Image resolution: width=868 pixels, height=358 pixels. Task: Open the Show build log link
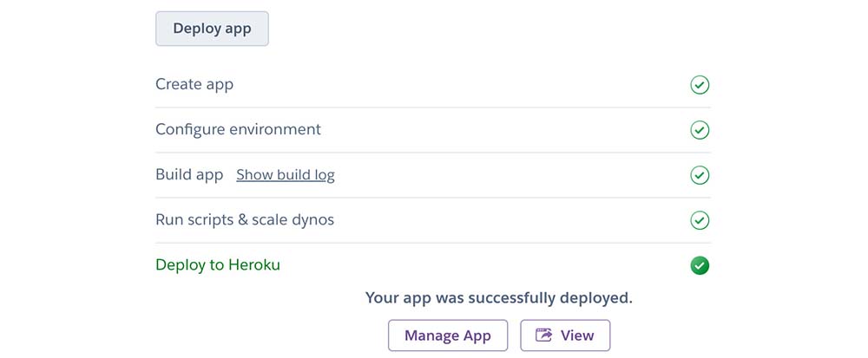pyautogui.click(x=285, y=175)
